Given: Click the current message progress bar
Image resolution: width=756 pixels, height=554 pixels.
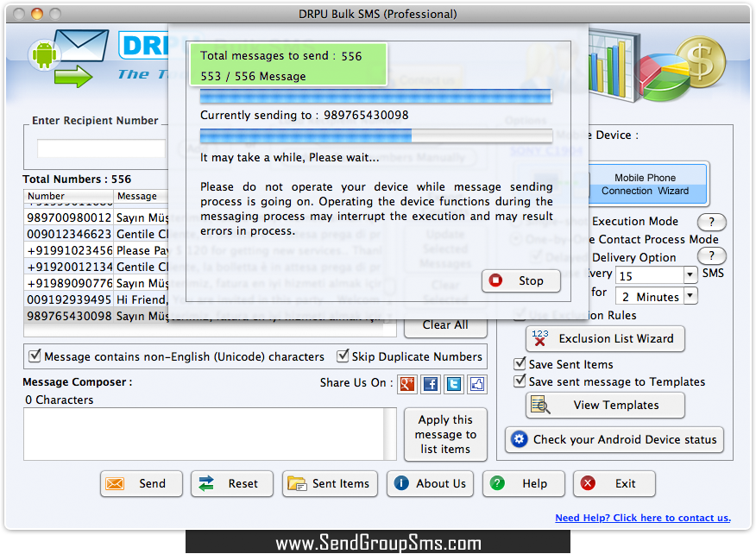Looking at the screenshot, I should 376,136.
